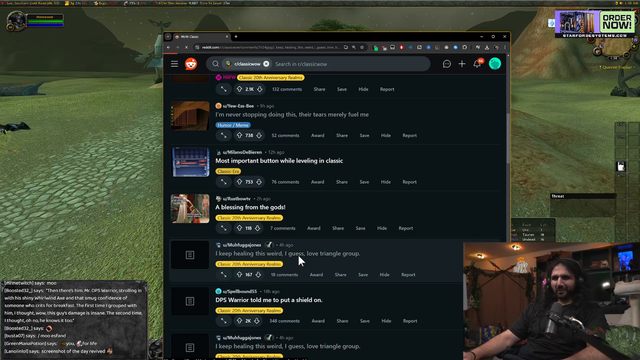Image resolution: width=640 pixels, height=360 pixels.
Task: Open the player portrait in the WoW game window
Action: (16, 20)
